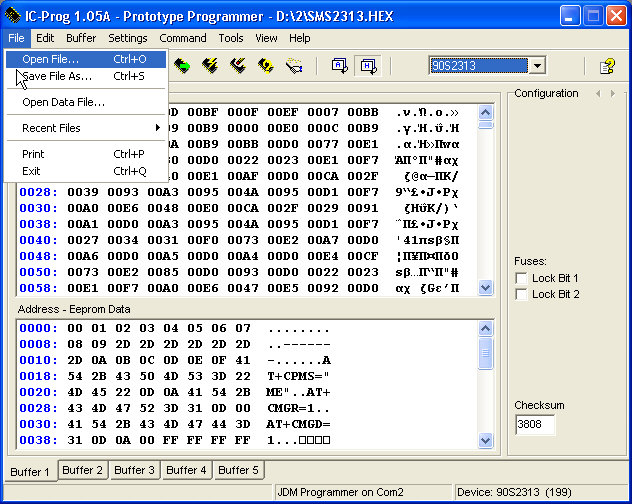Switch to Buffer 4 tab

click(x=186, y=470)
